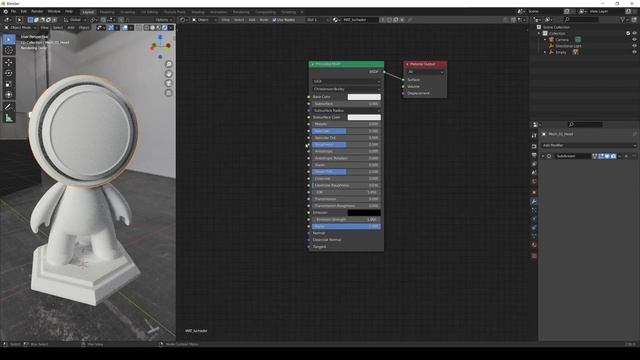The height and width of the screenshot is (360, 640).
Task: Open the Window menu
Action: pos(54,11)
